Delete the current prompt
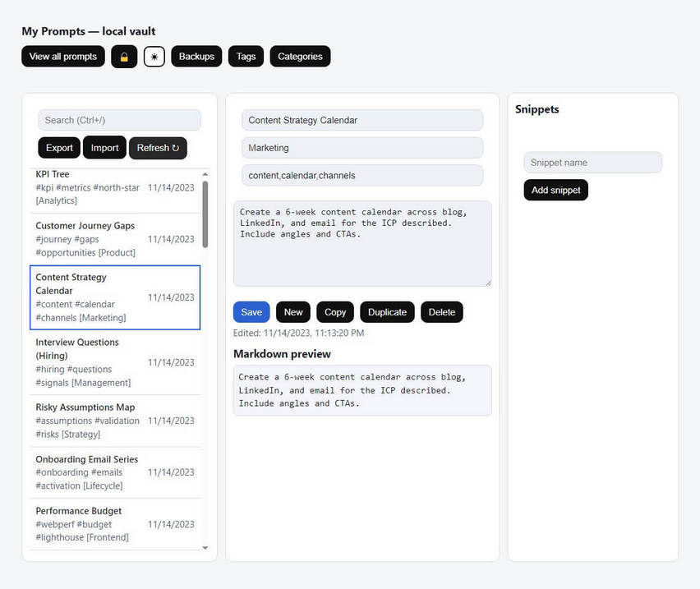Image resolution: width=700 pixels, height=589 pixels. (441, 312)
